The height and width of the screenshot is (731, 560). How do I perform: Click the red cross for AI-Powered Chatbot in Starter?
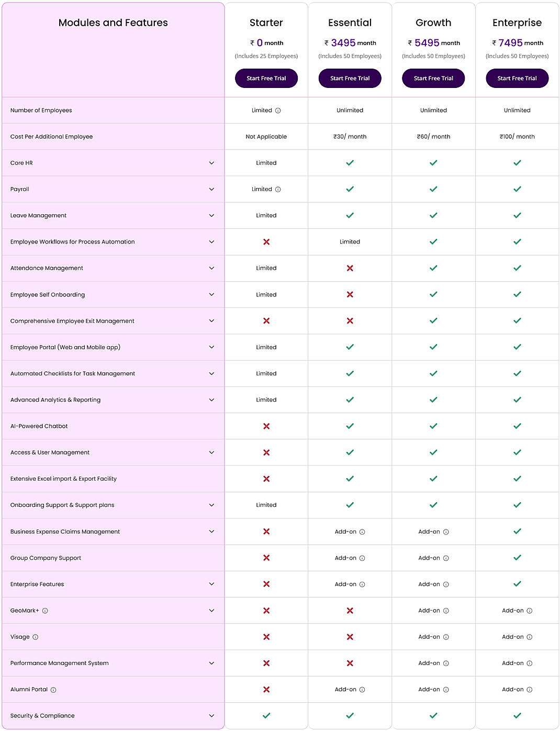click(x=266, y=426)
